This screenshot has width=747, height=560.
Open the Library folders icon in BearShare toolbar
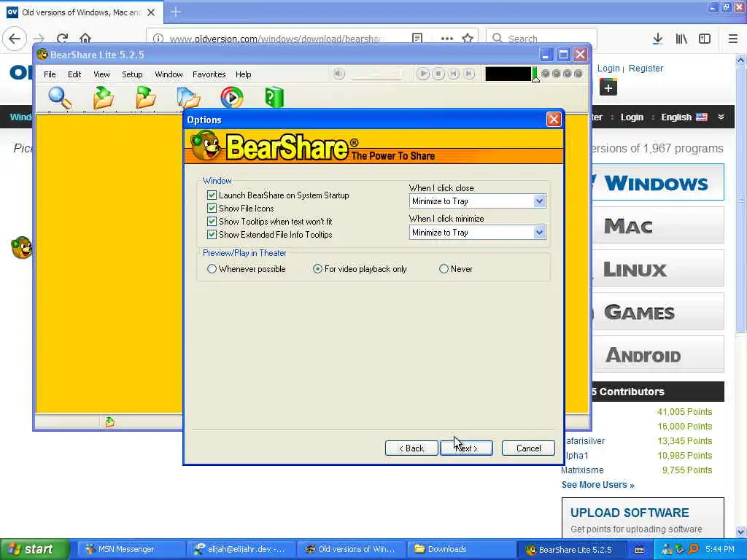click(189, 97)
